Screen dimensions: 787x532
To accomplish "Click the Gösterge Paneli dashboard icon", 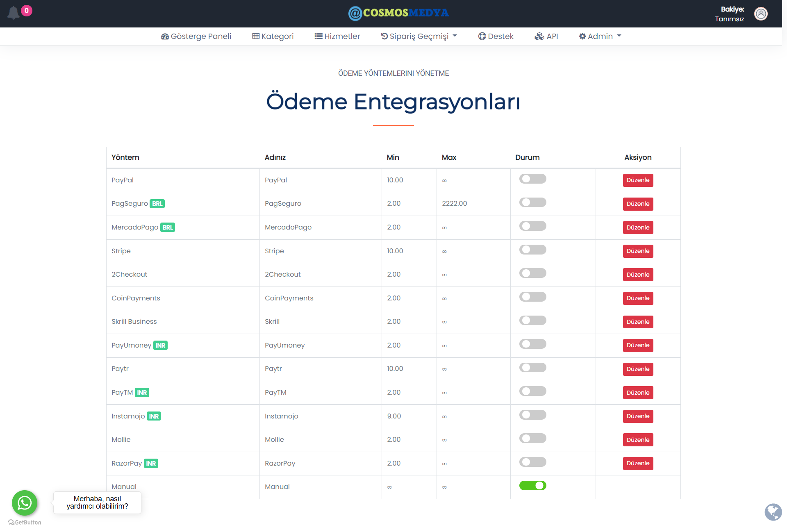I will pyautogui.click(x=165, y=36).
